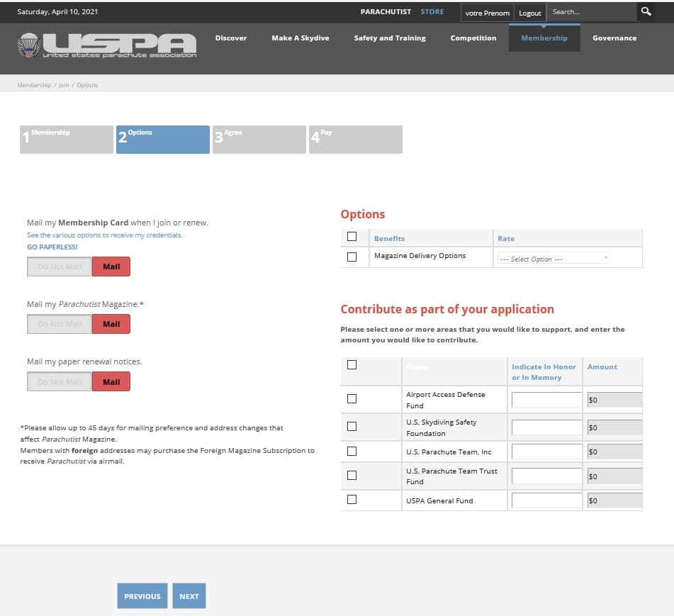Go to step 4 Pay
Image resolution: width=674 pixels, height=616 pixels.
pos(356,139)
